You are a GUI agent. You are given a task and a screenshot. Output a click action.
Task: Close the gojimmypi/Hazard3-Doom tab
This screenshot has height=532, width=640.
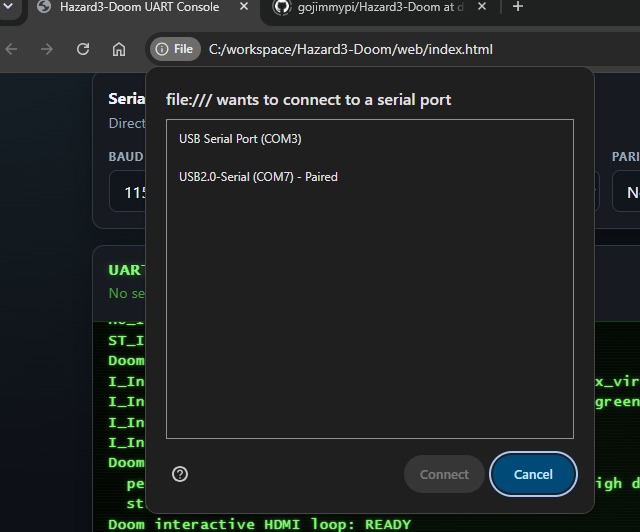(x=482, y=7)
